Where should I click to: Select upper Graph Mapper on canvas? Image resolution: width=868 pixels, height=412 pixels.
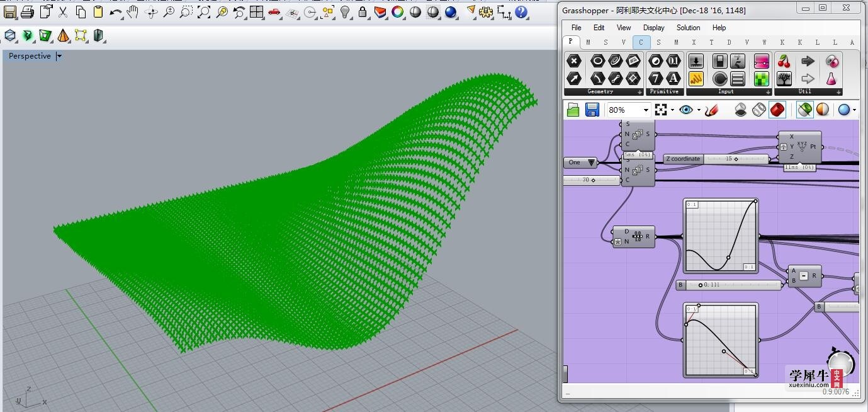721,236
